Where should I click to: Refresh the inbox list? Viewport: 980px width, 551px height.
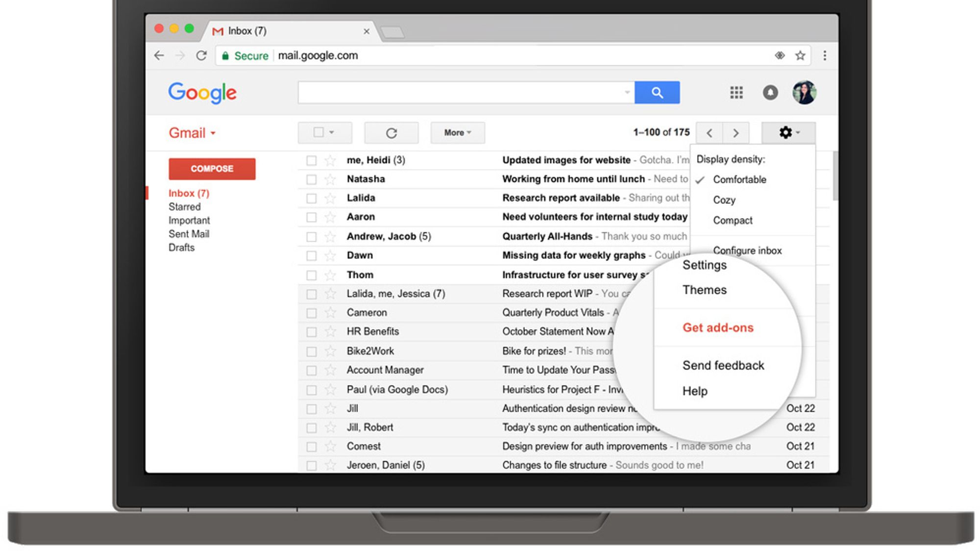coord(391,132)
